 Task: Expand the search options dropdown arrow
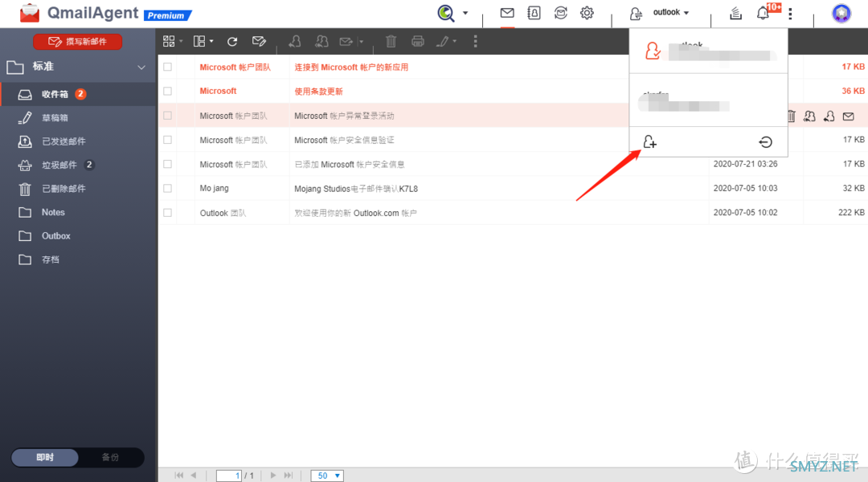(465, 13)
